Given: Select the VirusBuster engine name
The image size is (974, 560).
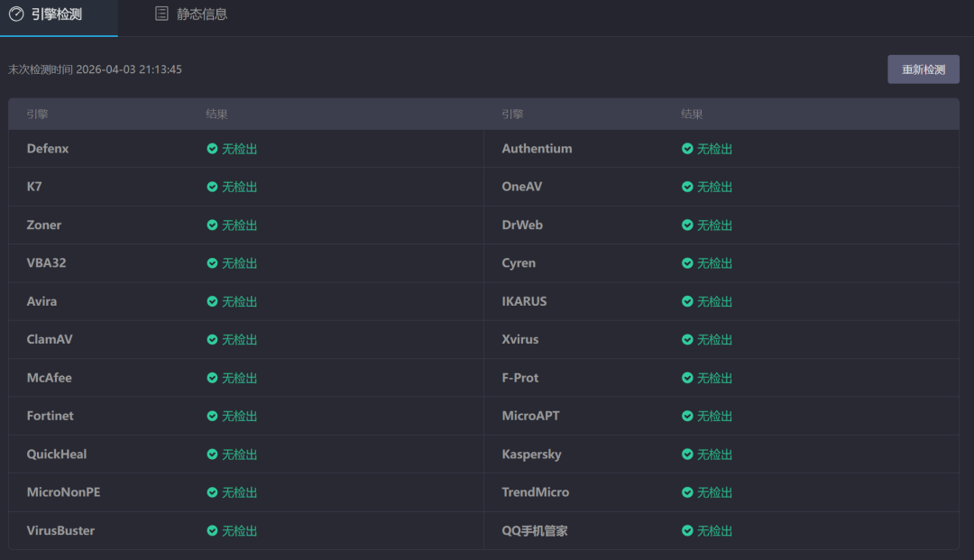Looking at the screenshot, I should coord(60,531).
